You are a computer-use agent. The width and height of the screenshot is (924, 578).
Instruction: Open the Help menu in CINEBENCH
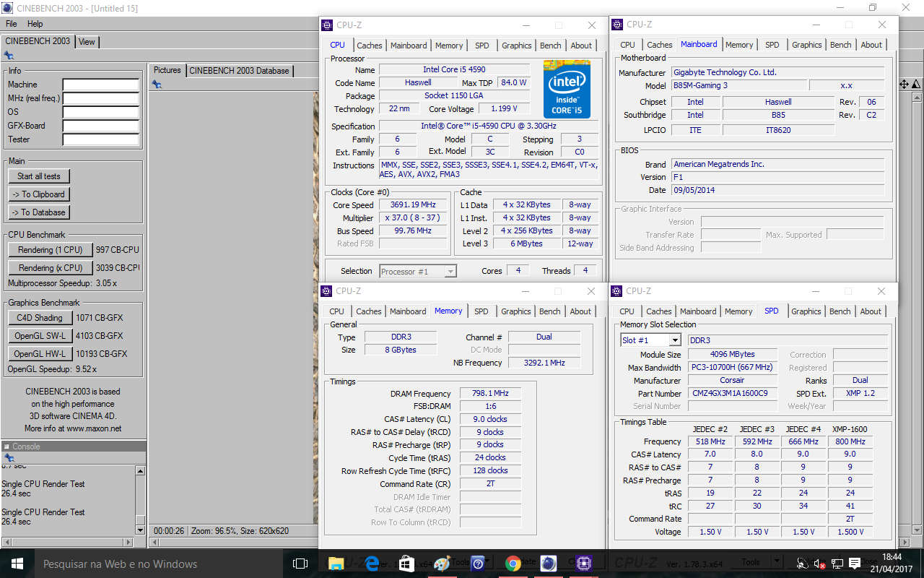coord(35,24)
